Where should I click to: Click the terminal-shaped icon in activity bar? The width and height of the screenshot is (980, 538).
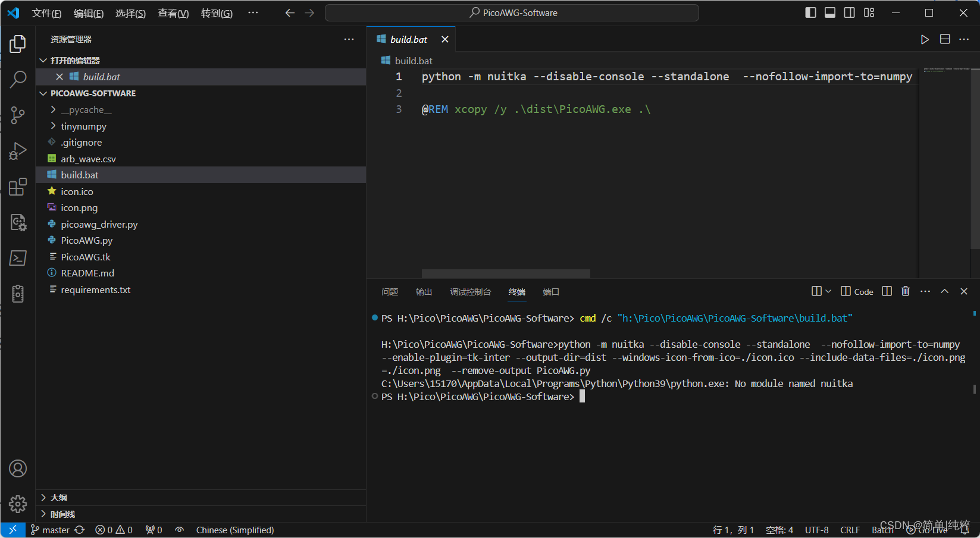click(x=18, y=258)
